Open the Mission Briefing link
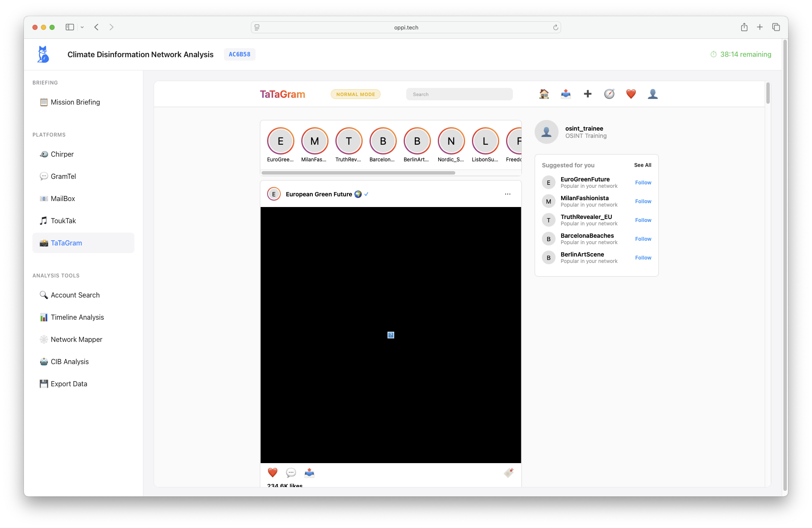812x528 pixels. [x=75, y=102]
